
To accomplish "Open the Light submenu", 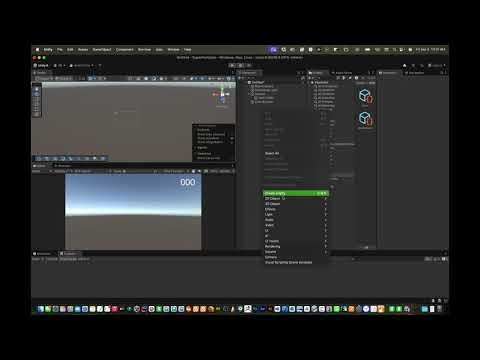I will [x=296, y=215].
